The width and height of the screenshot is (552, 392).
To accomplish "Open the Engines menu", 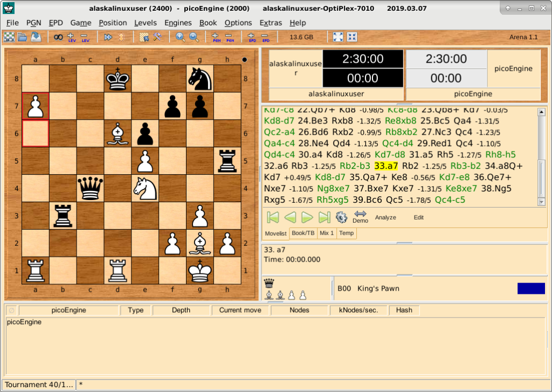I will tap(178, 23).
